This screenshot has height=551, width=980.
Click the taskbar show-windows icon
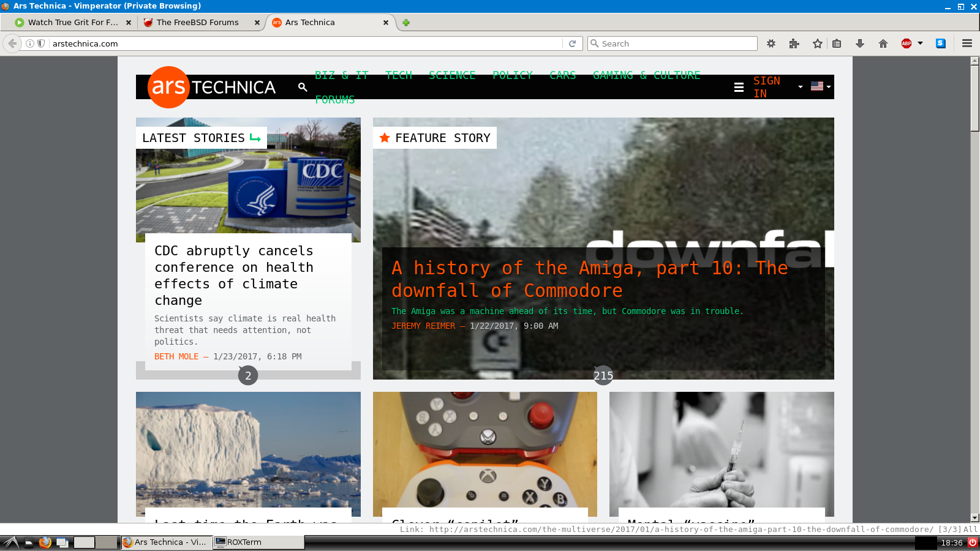pos(62,542)
